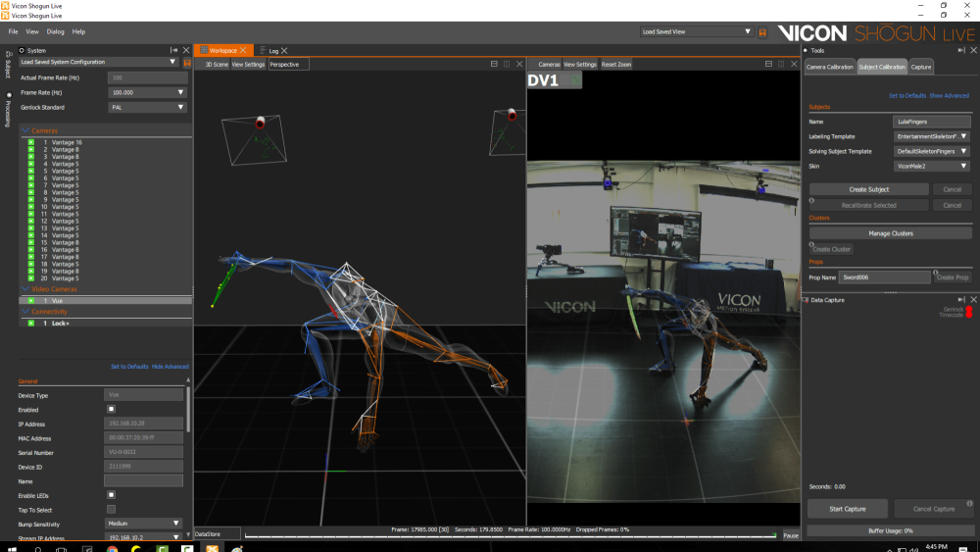Click the save view icon beside Load Saved View
The image size is (980, 552).
(x=762, y=32)
